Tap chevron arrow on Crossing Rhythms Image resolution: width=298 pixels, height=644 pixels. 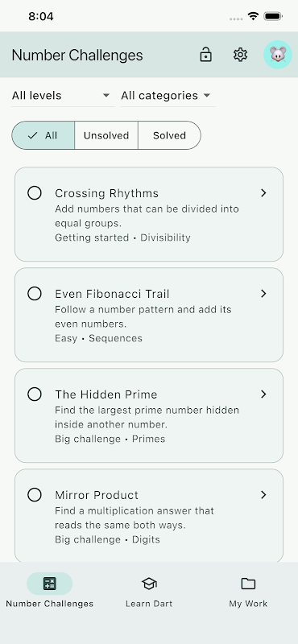tap(263, 192)
